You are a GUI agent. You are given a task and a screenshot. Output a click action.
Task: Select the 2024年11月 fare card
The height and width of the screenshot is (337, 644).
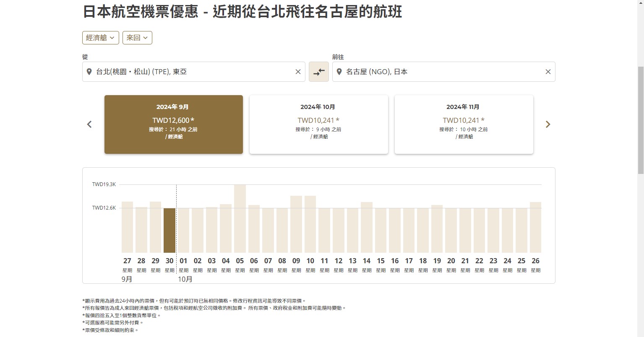click(463, 124)
